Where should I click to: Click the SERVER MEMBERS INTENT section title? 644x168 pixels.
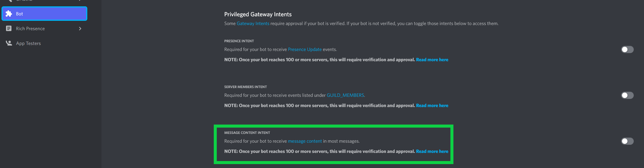point(245,87)
